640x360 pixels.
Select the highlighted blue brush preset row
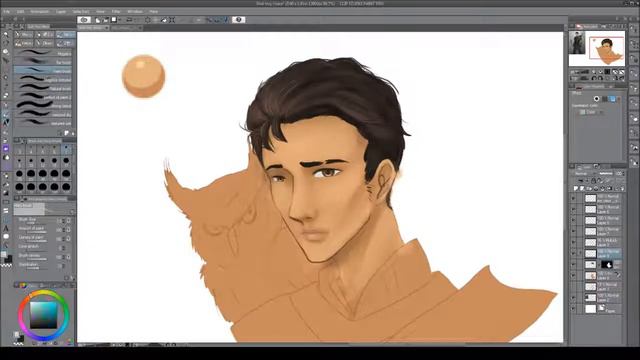coord(43,71)
